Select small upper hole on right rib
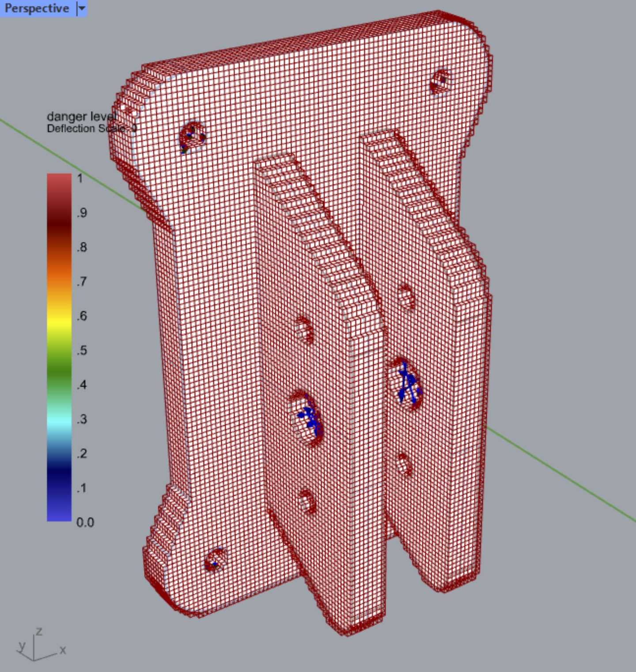The height and width of the screenshot is (672, 636). (x=405, y=296)
